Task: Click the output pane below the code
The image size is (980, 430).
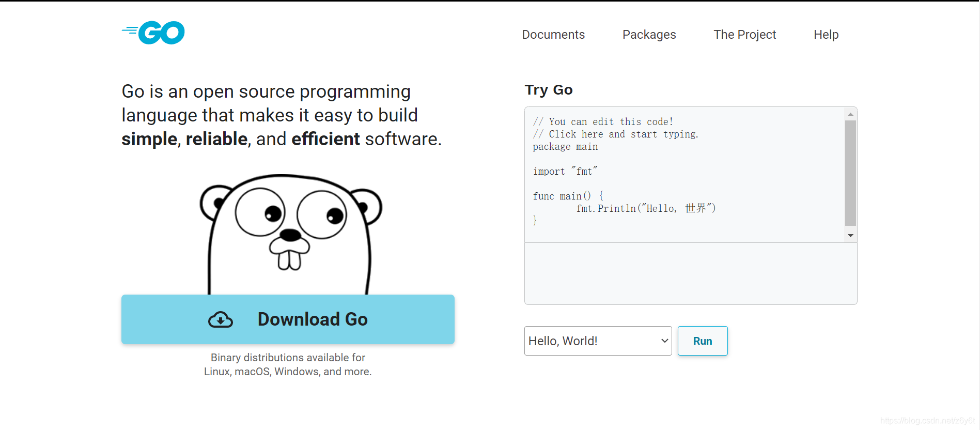Action: pyautogui.click(x=691, y=273)
